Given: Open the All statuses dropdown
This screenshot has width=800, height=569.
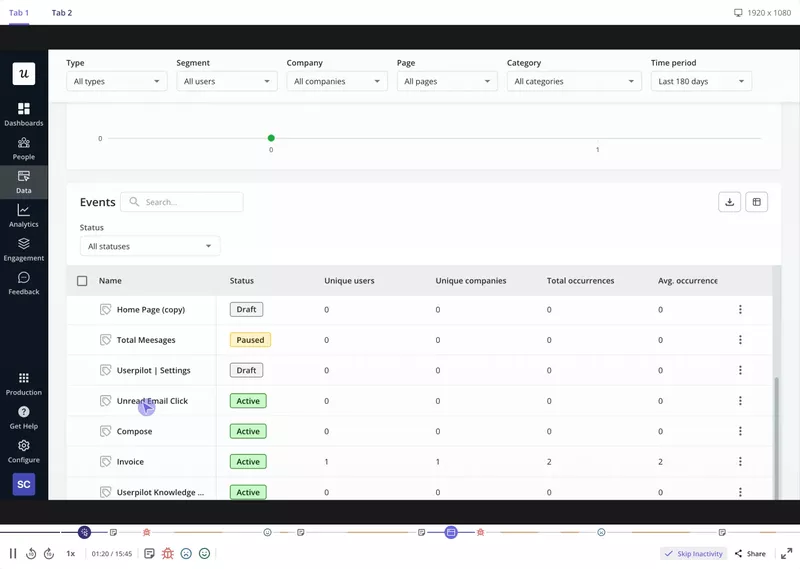Looking at the screenshot, I should (149, 246).
